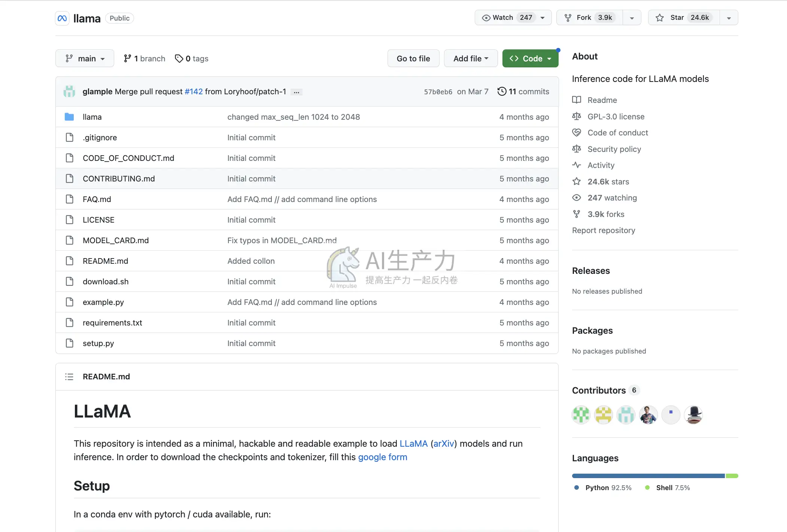Open commit hash 57b0eb6

[438, 92]
